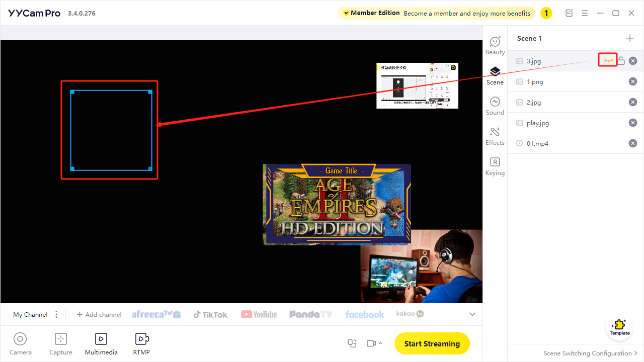Click the yellow notification badge

[x=546, y=13]
